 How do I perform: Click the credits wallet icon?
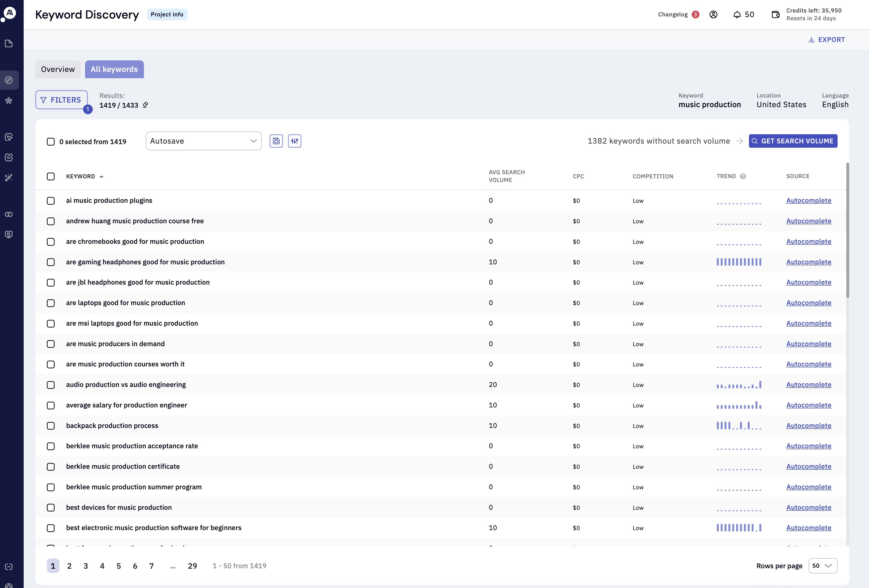[776, 14]
